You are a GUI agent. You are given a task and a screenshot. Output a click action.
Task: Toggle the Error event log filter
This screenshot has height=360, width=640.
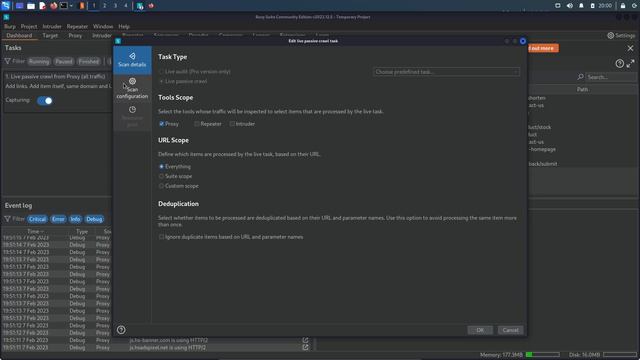click(58, 219)
